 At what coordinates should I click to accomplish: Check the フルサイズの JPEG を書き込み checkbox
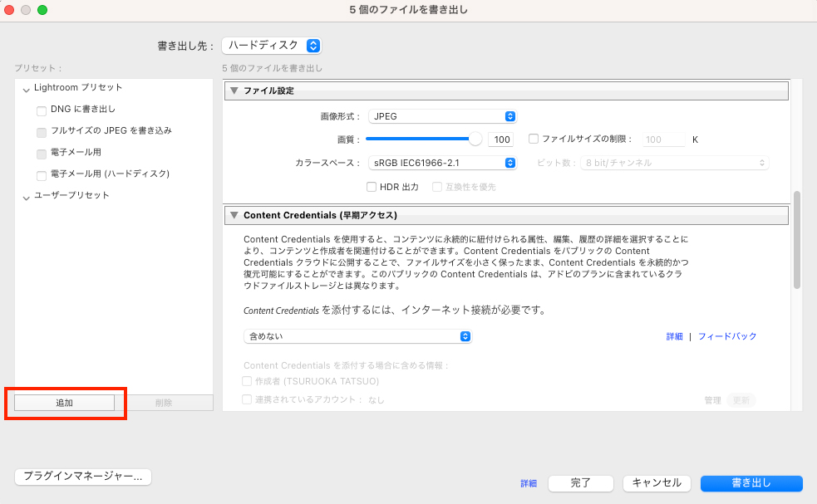(41, 130)
